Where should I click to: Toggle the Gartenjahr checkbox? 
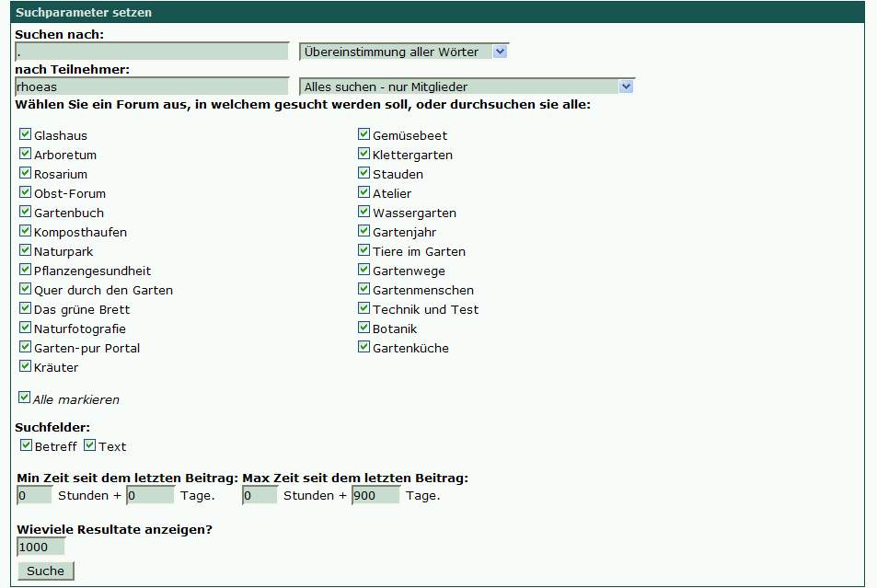pyautogui.click(x=364, y=230)
